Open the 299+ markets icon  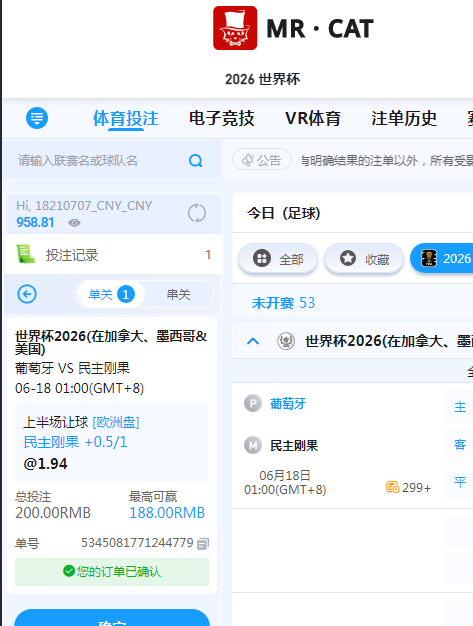392,487
